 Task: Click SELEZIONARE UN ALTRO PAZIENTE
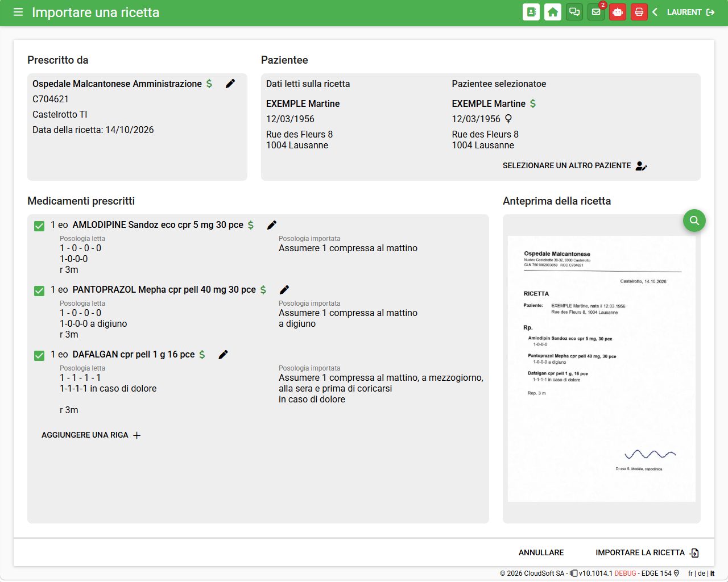point(575,166)
